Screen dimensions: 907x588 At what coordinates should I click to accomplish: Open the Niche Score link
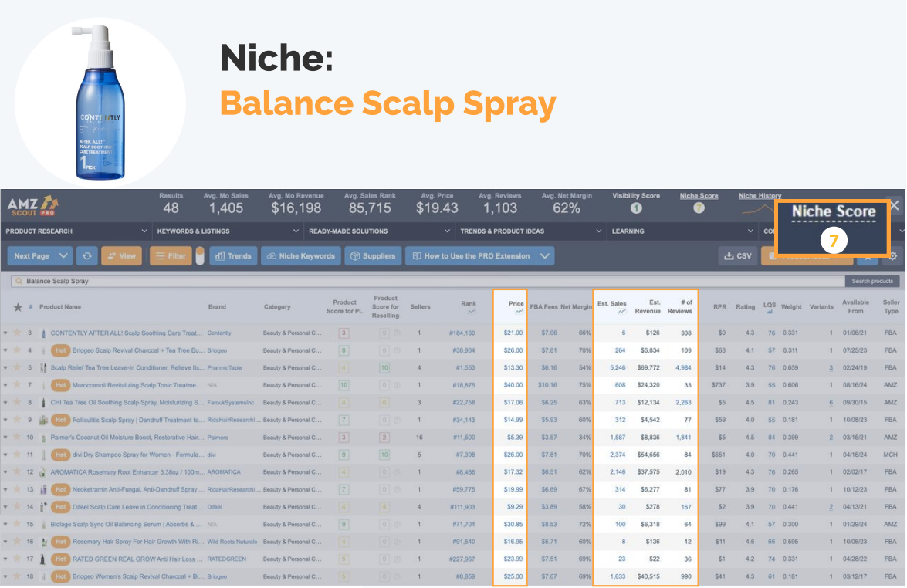(x=698, y=195)
